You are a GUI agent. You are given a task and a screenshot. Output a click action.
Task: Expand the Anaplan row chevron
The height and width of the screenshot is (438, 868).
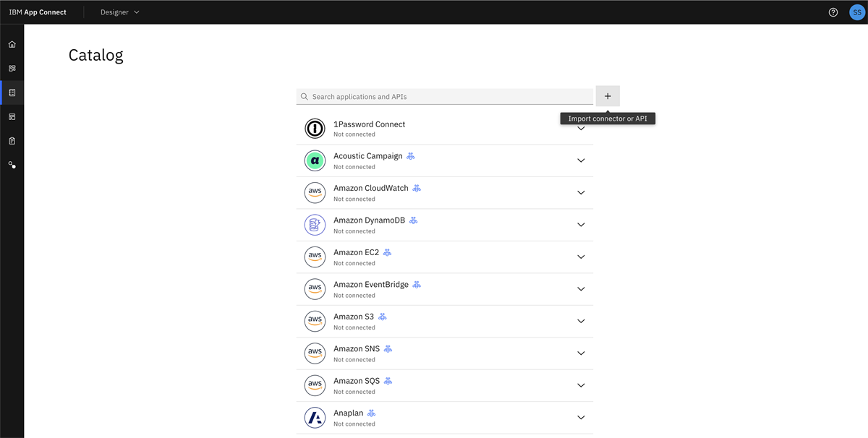[581, 418]
